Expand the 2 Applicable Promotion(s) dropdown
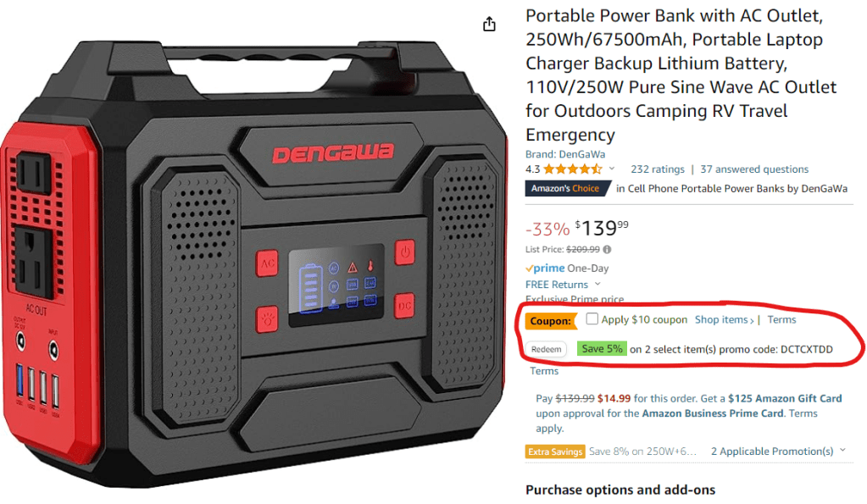The height and width of the screenshot is (504, 867). click(x=778, y=451)
